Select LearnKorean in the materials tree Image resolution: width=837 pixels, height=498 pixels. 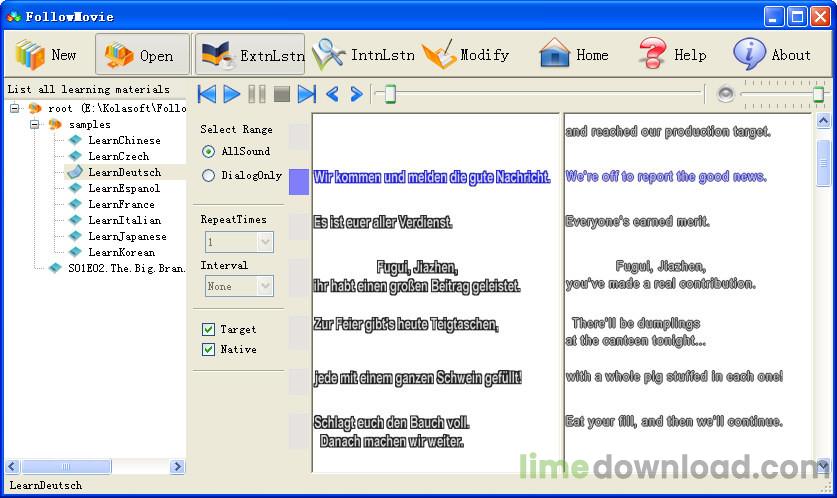coord(121,252)
